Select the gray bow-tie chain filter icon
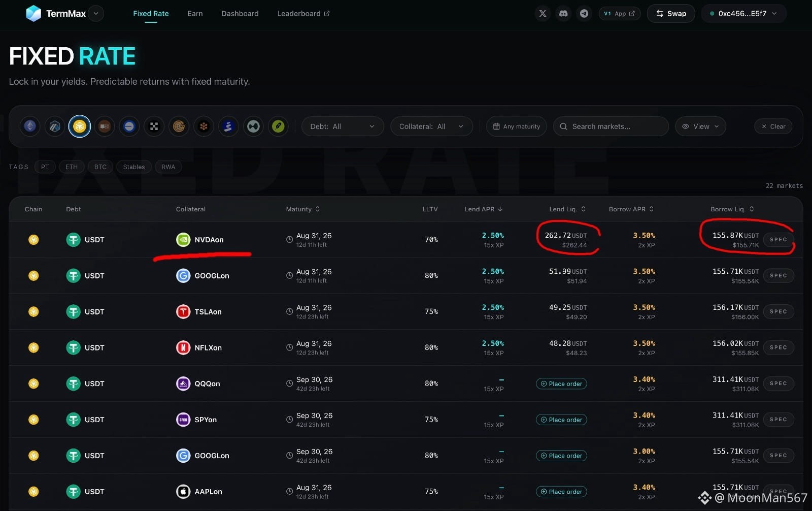812x511 pixels. (x=253, y=126)
